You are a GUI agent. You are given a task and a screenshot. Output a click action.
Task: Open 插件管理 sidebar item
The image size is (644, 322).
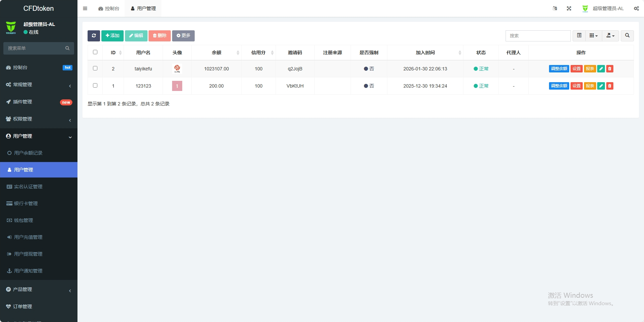pos(39,102)
